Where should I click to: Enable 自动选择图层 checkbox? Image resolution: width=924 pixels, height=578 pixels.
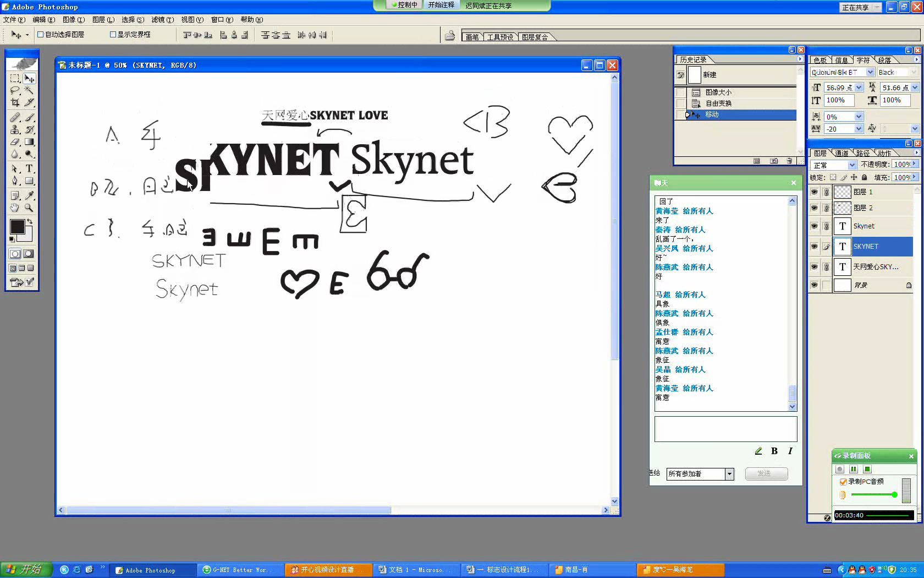pyautogui.click(x=40, y=34)
